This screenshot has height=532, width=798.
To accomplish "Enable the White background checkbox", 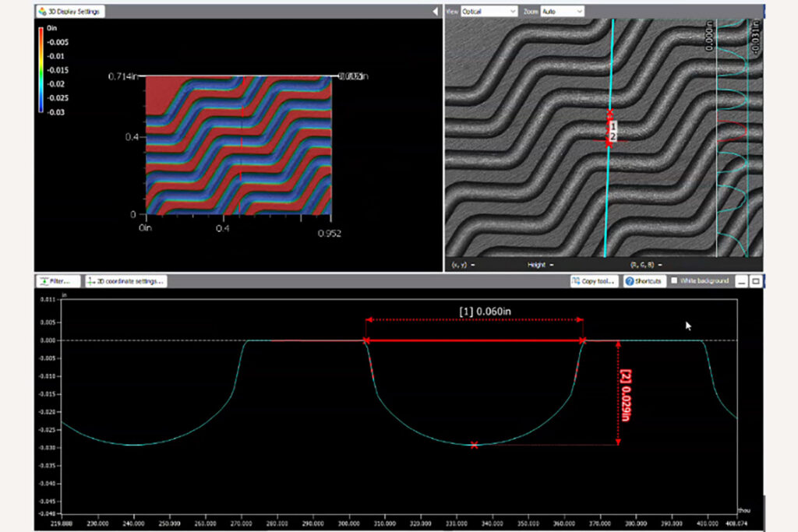I will tap(674, 280).
